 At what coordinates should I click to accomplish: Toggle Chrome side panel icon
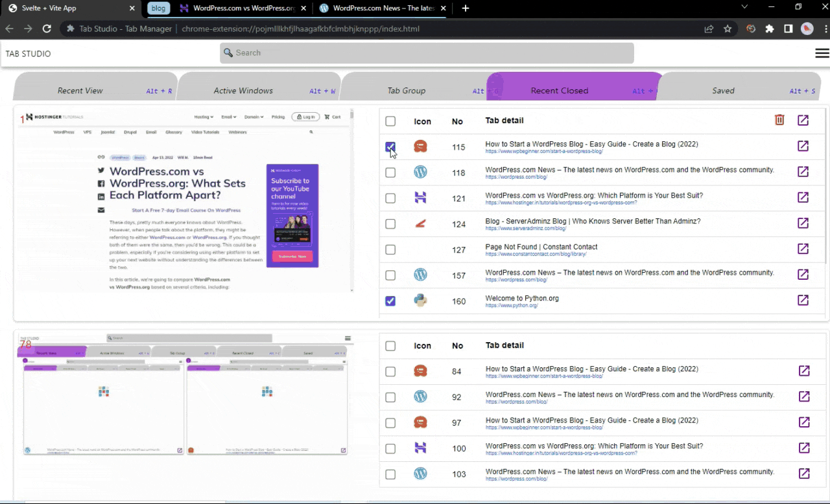coord(788,29)
